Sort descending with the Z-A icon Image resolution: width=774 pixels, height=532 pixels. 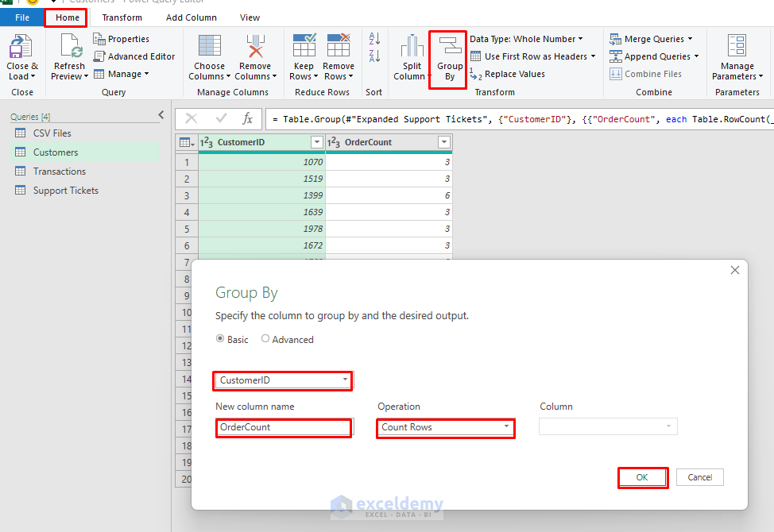coord(374,56)
